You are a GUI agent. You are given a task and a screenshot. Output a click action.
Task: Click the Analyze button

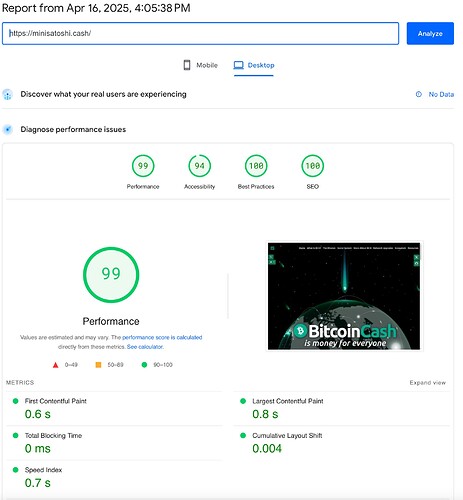(430, 33)
